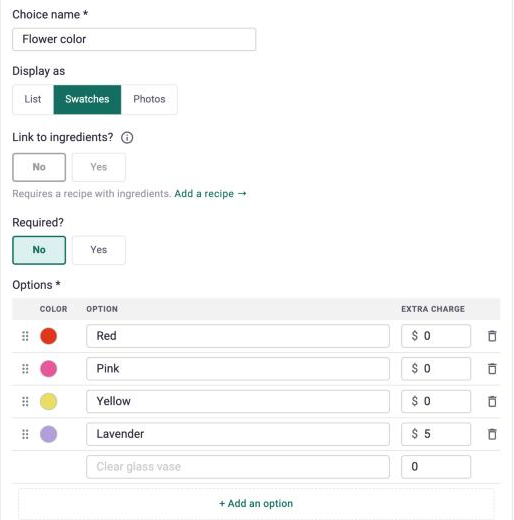Edit the Red option name field
Image resolution: width=514 pixels, height=520 pixels.
238,336
